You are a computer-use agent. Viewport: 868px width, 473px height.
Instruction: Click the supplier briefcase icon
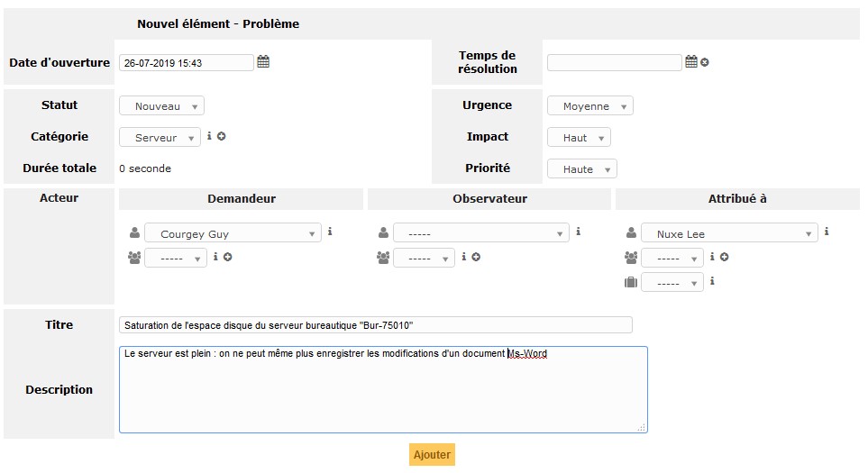[x=631, y=282]
